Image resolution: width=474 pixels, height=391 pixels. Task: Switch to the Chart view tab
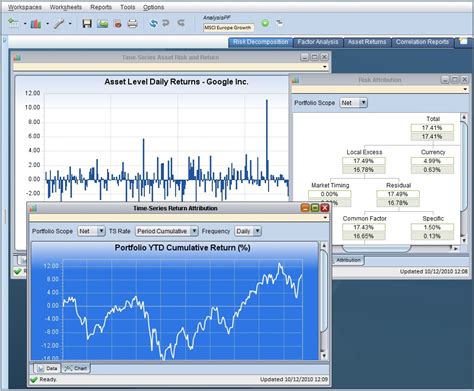coord(76,368)
